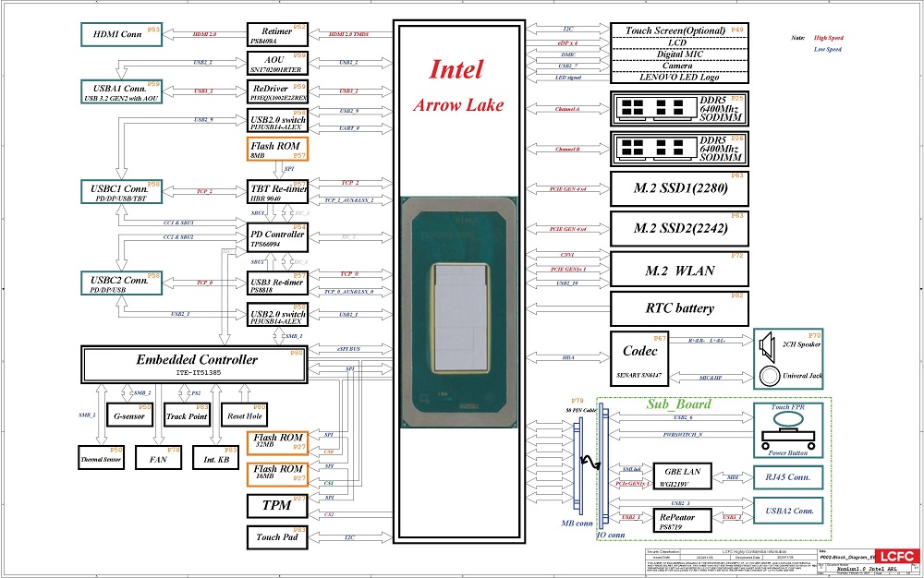This screenshot has width=924, height=578.
Task: Click the IO conn label
Action: click(611, 535)
